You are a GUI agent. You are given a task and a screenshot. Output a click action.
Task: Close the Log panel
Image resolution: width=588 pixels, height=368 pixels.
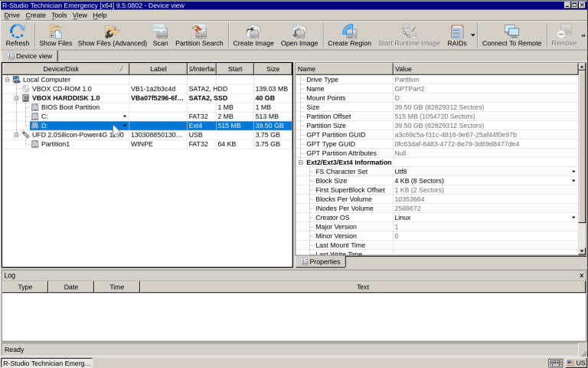(x=581, y=275)
